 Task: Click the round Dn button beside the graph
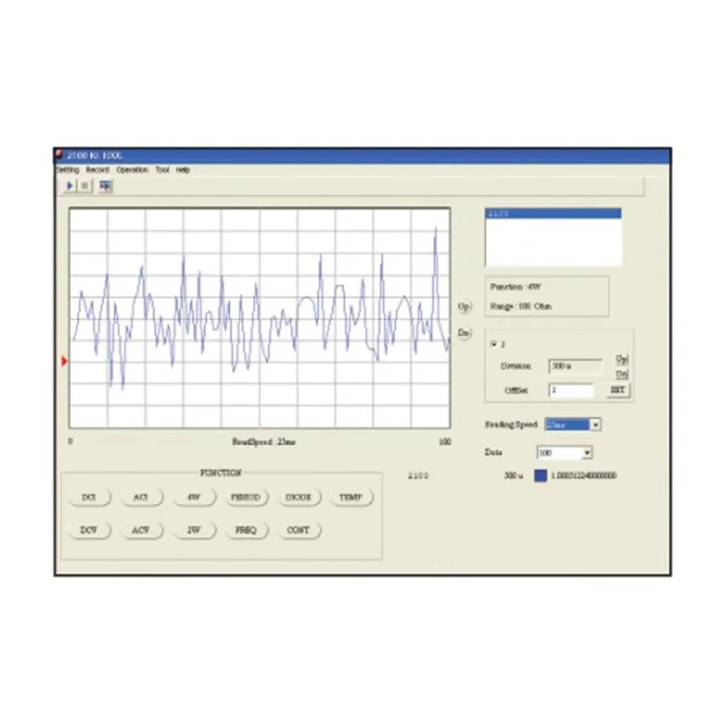pos(464,333)
